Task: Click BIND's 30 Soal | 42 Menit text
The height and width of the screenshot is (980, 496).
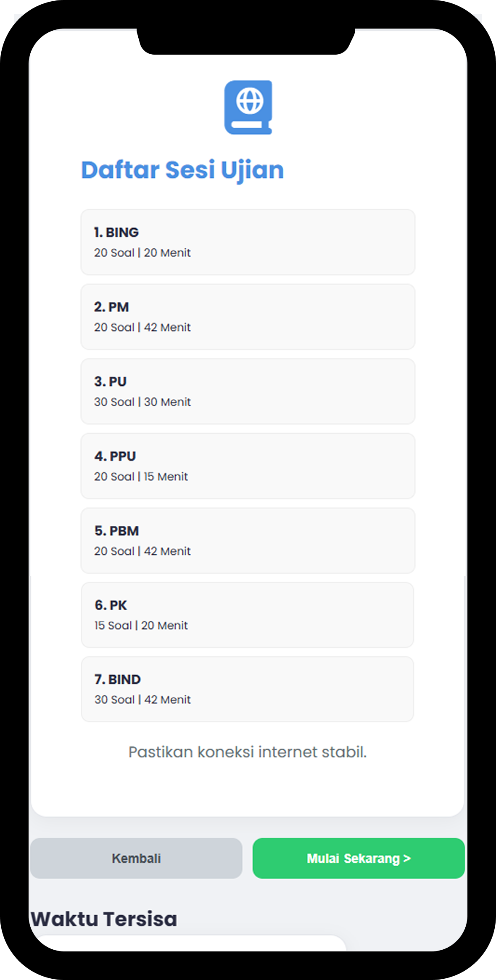Action: click(x=142, y=700)
